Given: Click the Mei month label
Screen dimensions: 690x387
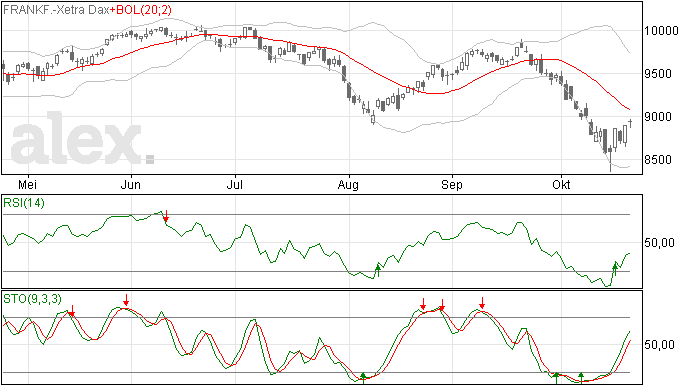Looking at the screenshot, I should [27, 184].
